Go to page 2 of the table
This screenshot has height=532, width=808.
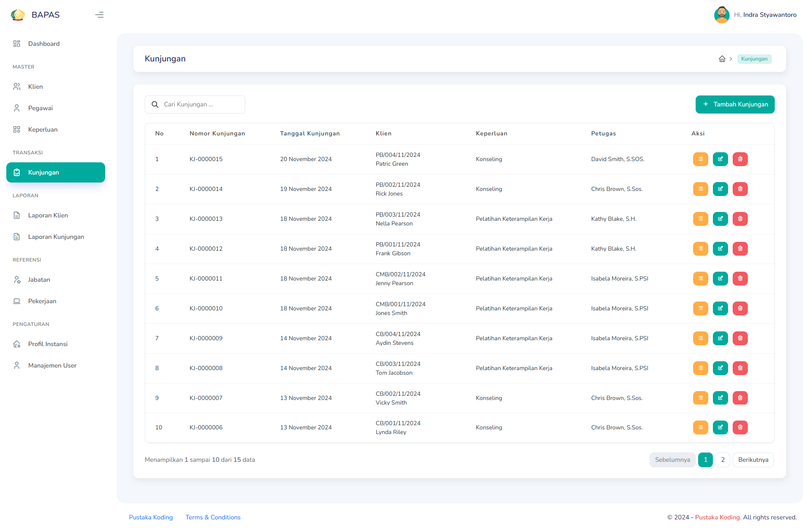coord(723,460)
